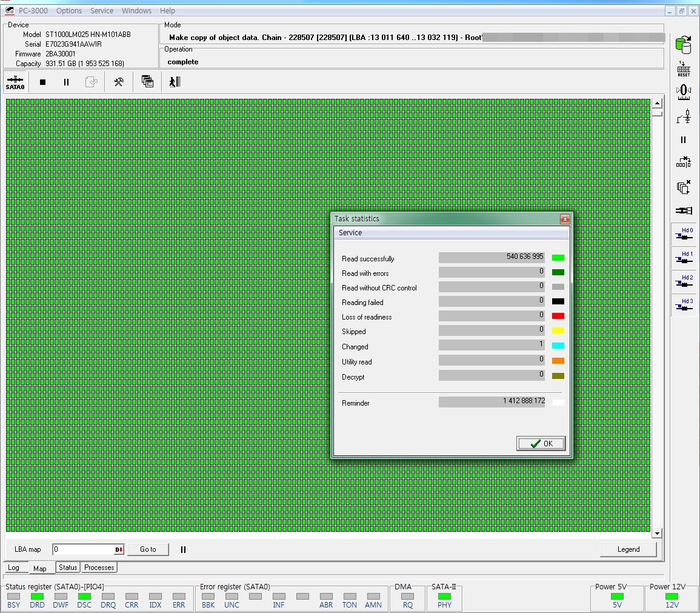Viewport: 700px width, 613px height.
Task: Click the cascaded windows toolbar icon
Action: coord(147,82)
